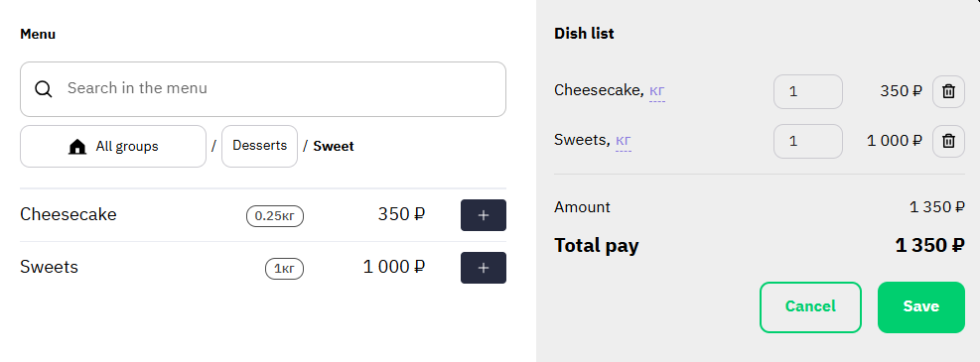Select the Cheesecake menu item name

(x=69, y=214)
